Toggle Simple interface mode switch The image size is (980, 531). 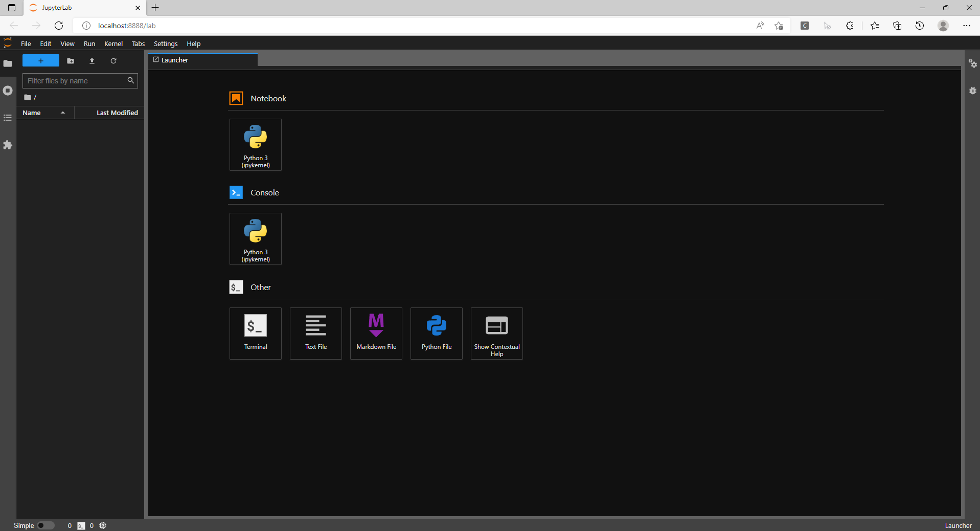(x=45, y=525)
